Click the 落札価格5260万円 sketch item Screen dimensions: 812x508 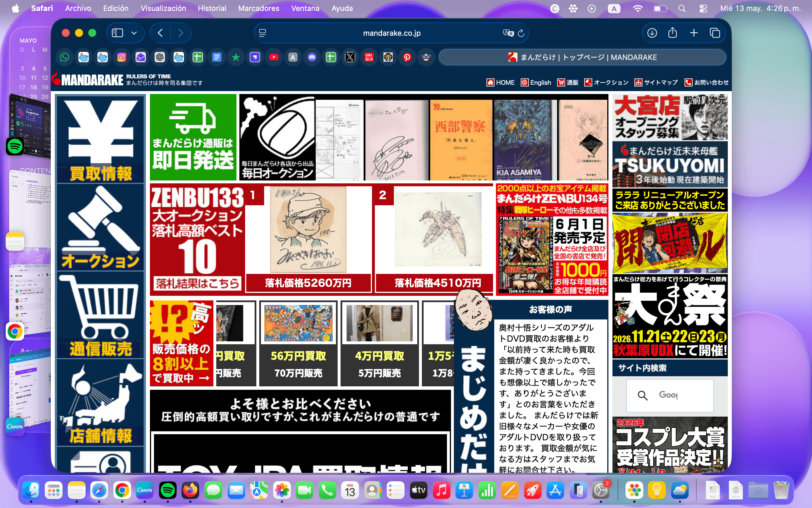coord(309,239)
